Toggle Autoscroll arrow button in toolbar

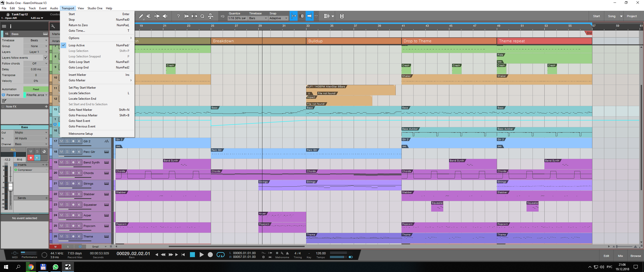coord(309,16)
